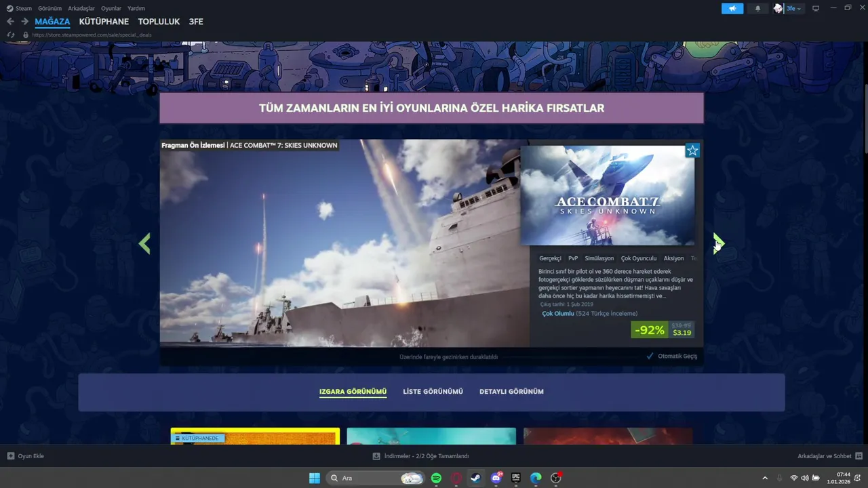868x488 pixels.
Task: Go forward with the navigation arrow
Action: pyautogui.click(x=24, y=22)
